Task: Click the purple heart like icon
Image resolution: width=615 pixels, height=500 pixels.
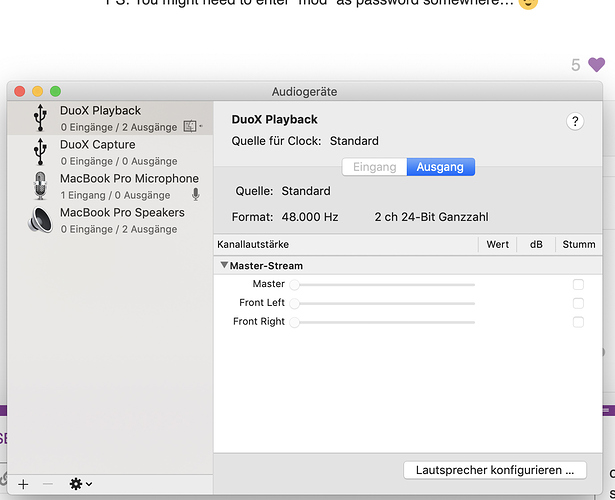Action: 596,64
